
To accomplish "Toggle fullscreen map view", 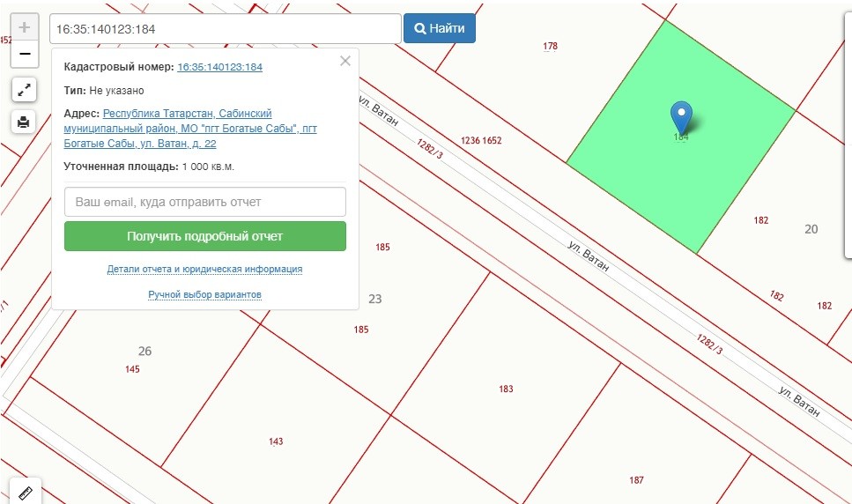I will pyautogui.click(x=24, y=89).
